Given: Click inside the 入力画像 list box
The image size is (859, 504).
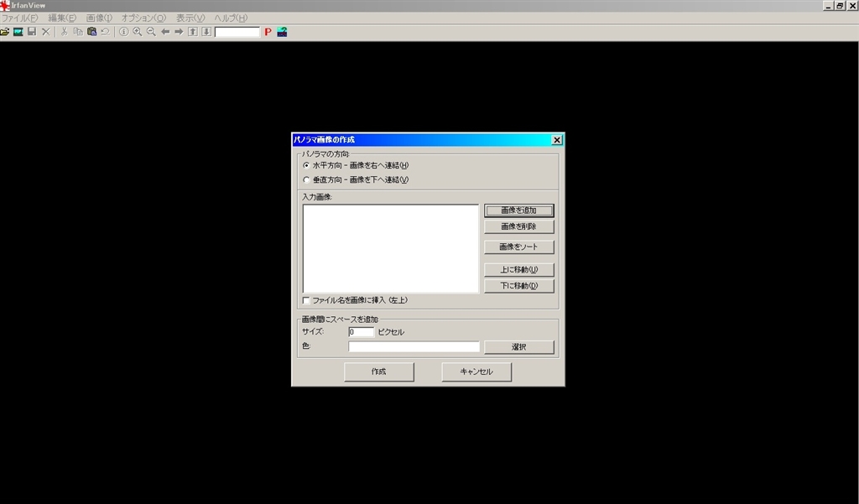Looking at the screenshot, I should coord(391,249).
